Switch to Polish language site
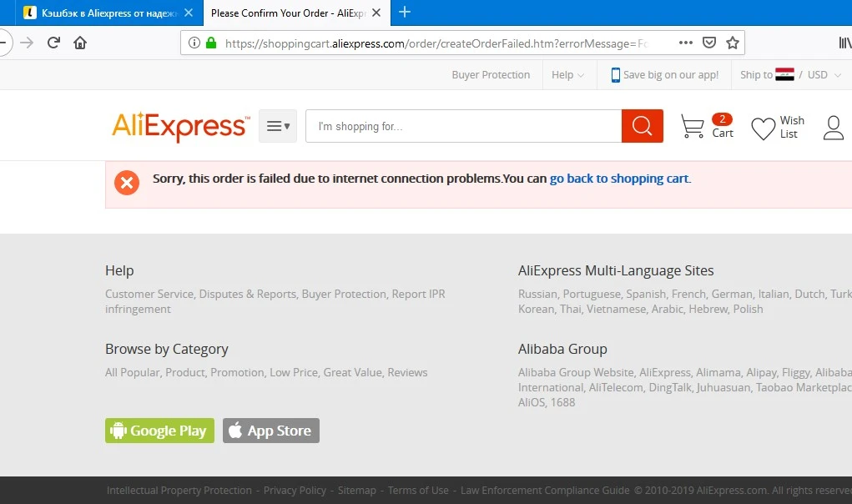Image resolution: width=852 pixels, height=504 pixels. 748,309
